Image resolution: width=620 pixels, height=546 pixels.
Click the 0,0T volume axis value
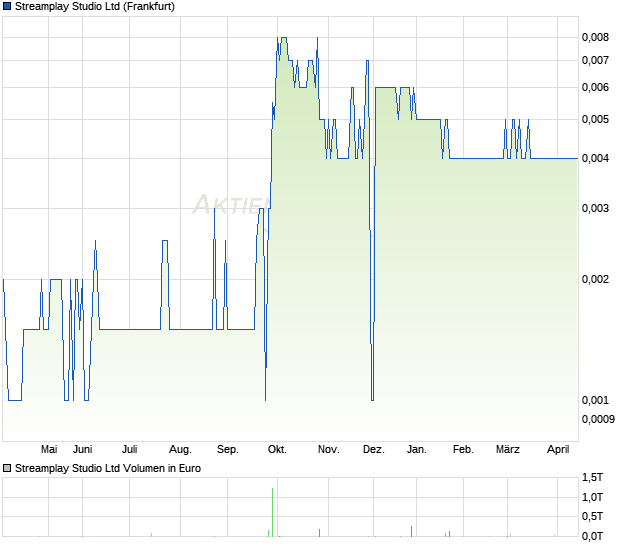pyautogui.click(x=592, y=536)
